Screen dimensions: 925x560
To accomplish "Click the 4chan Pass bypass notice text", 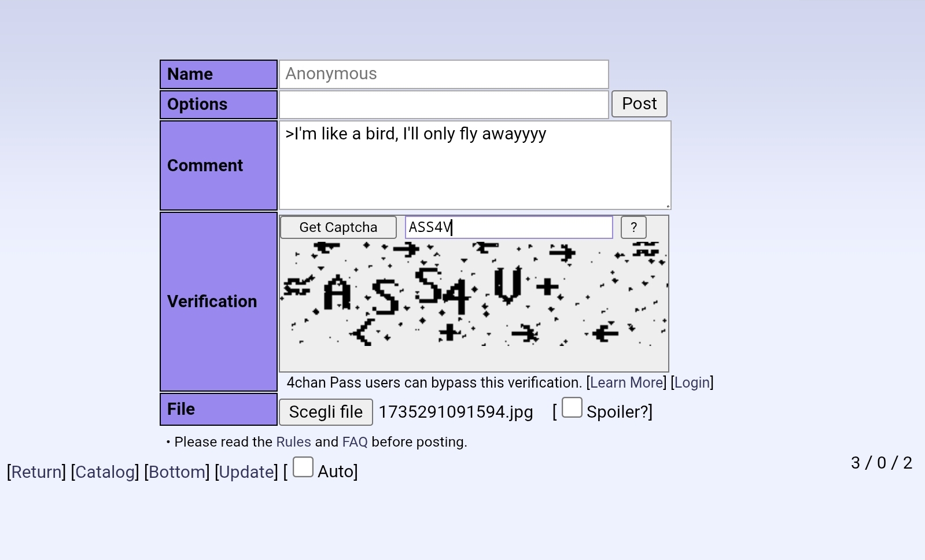I will coord(434,382).
